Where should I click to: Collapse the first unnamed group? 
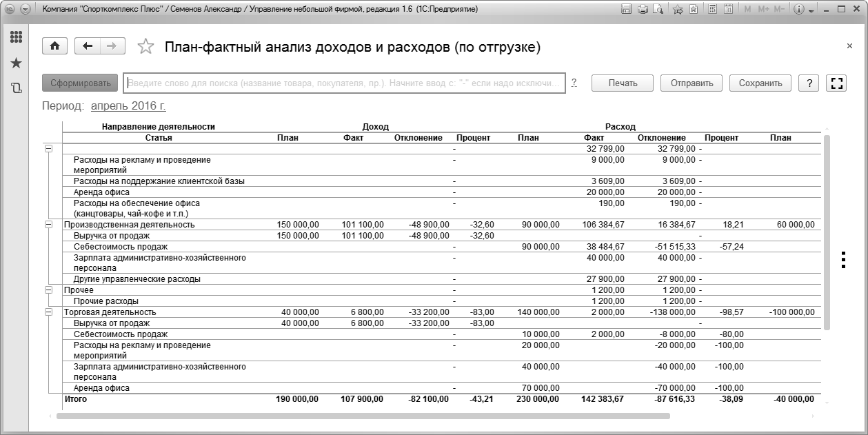pyautogui.click(x=48, y=148)
